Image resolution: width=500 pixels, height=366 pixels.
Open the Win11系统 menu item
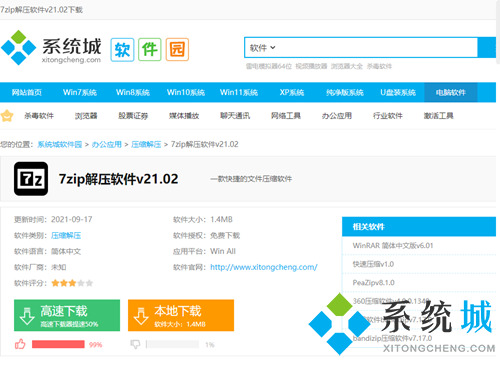(239, 92)
